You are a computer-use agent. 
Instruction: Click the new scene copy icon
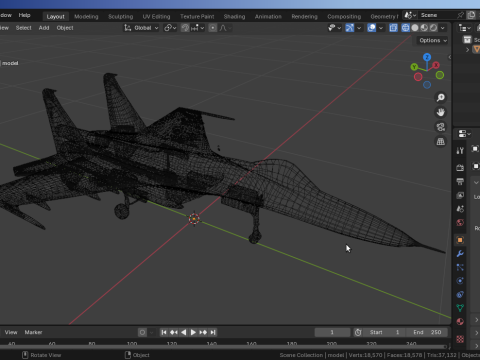471,15
